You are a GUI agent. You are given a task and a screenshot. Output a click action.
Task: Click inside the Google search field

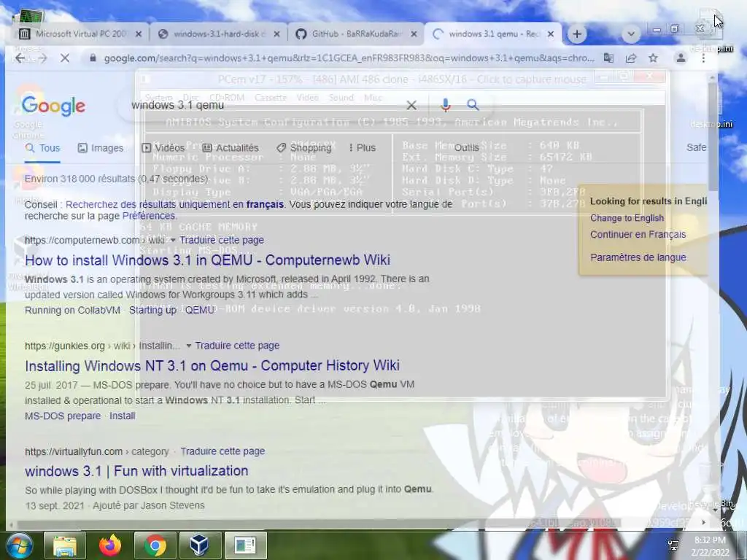point(267,105)
